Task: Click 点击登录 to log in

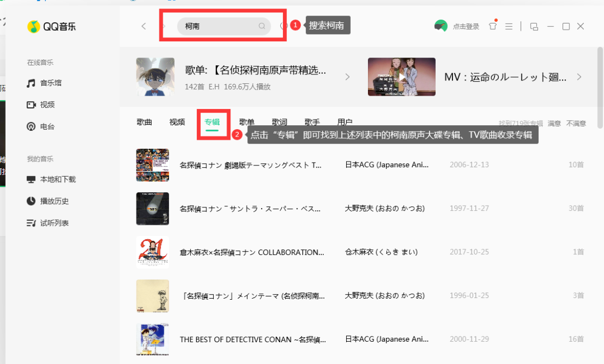Action: point(466,27)
